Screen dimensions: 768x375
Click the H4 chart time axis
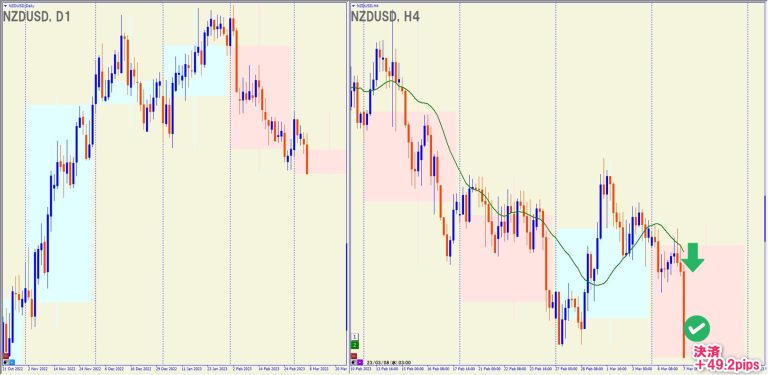tap(557, 369)
